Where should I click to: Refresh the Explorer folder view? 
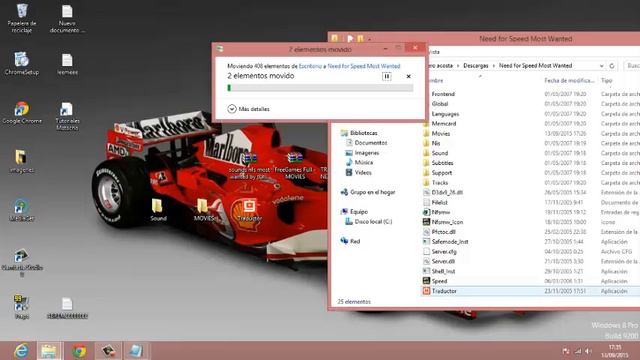click(x=612, y=66)
